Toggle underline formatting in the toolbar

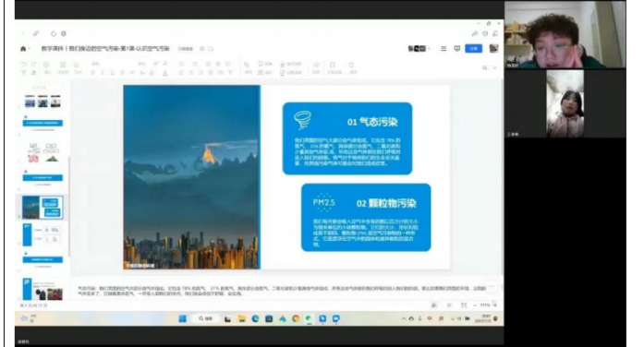112,73
